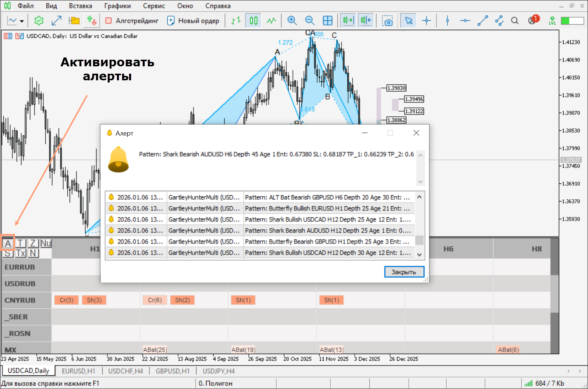Toggle the T panel button
The image size is (588, 389).
point(21,243)
